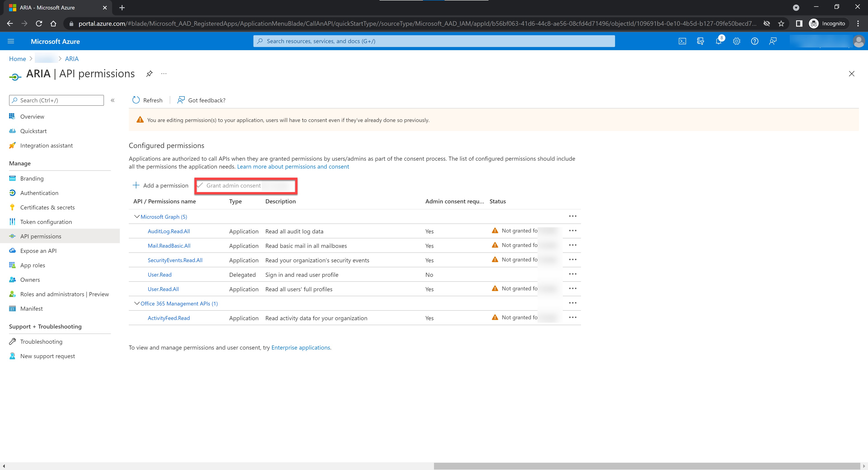The width and height of the screenshot is (868, 470).
Task: Click Mail.ReadBasic.All permission link
Action: (x=169, y=246)
